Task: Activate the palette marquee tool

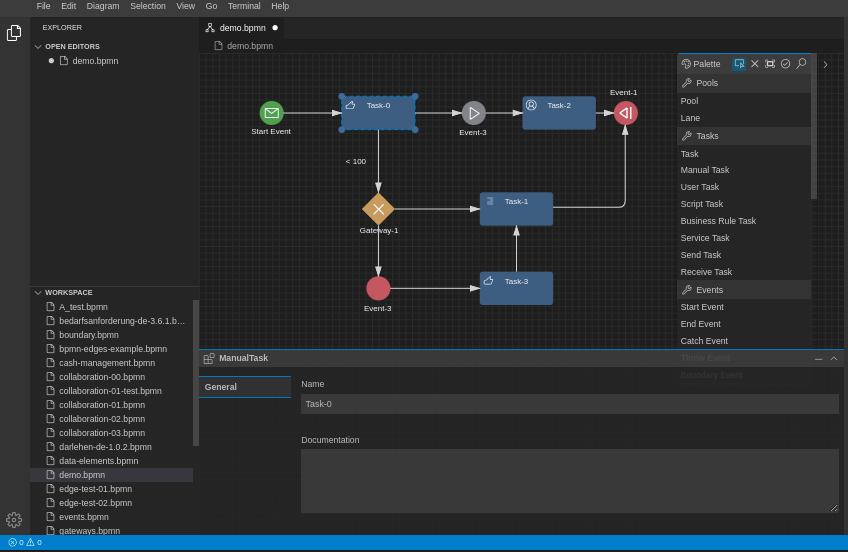Action: click(770, 64)
